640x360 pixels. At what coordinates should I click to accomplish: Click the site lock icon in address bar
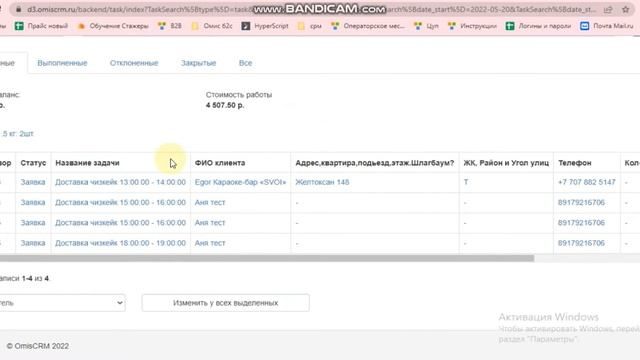point(18,9)
